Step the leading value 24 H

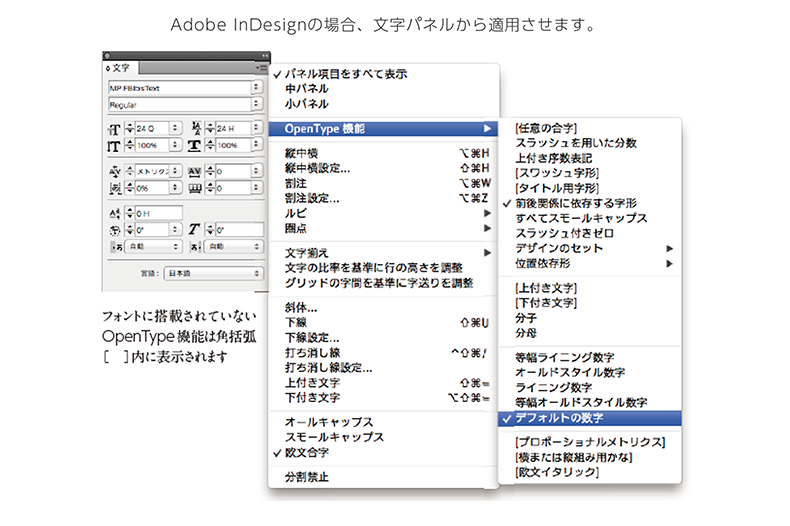[211, 128]
